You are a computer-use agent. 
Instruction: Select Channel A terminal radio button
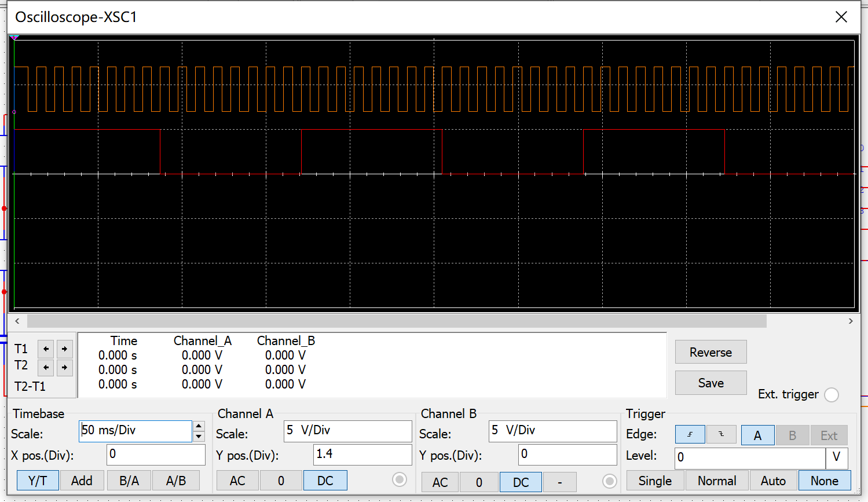click(400, 479)
